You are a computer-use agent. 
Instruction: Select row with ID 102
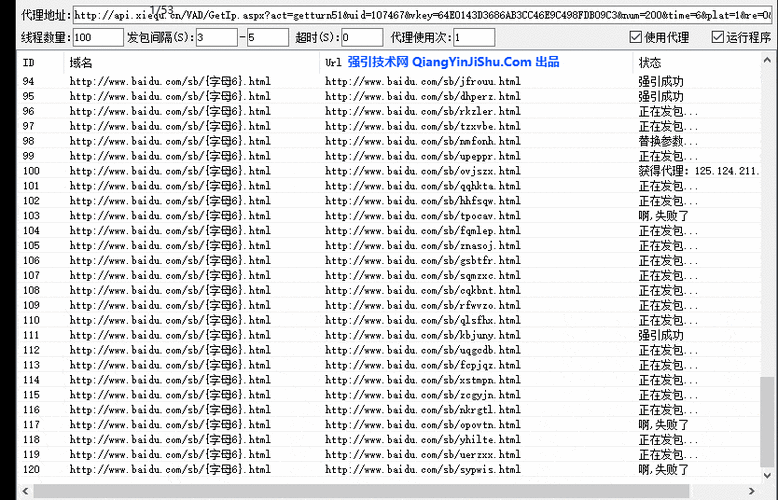tap(389, 200)
